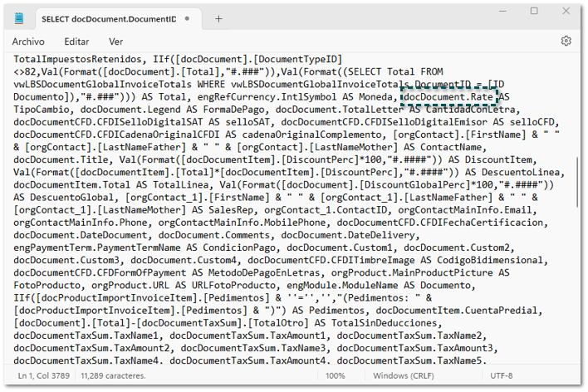Click docDocumentCFD.CFDIFechaCertificacion text
This screenshot has width=588, height=392.
pyautogui.click(x=439, y=223)
